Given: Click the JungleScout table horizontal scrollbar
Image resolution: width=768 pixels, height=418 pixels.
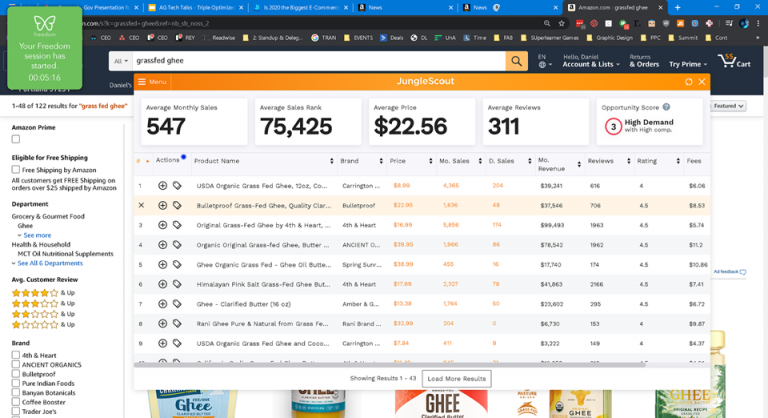Looking at the screenshot, I should pos(389,365).
